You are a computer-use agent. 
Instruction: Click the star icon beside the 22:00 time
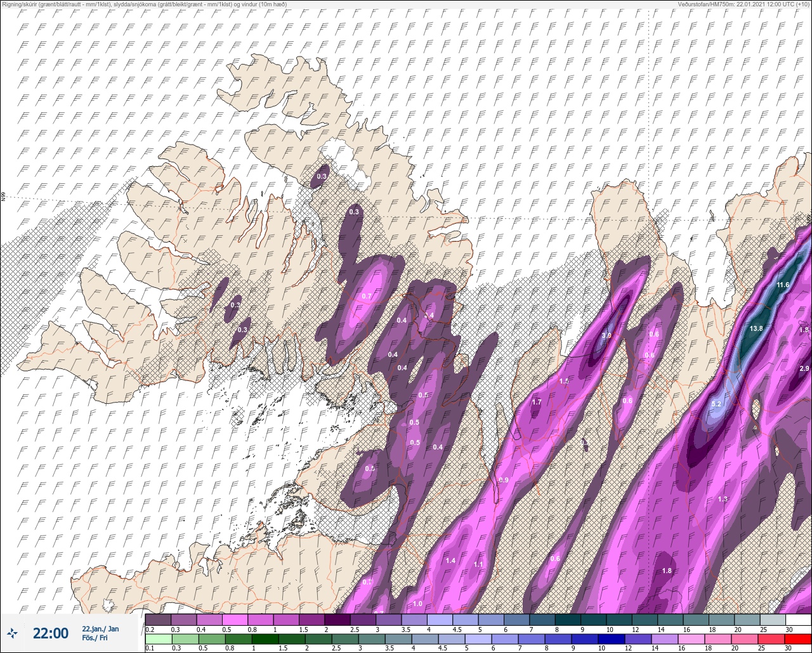13,633
